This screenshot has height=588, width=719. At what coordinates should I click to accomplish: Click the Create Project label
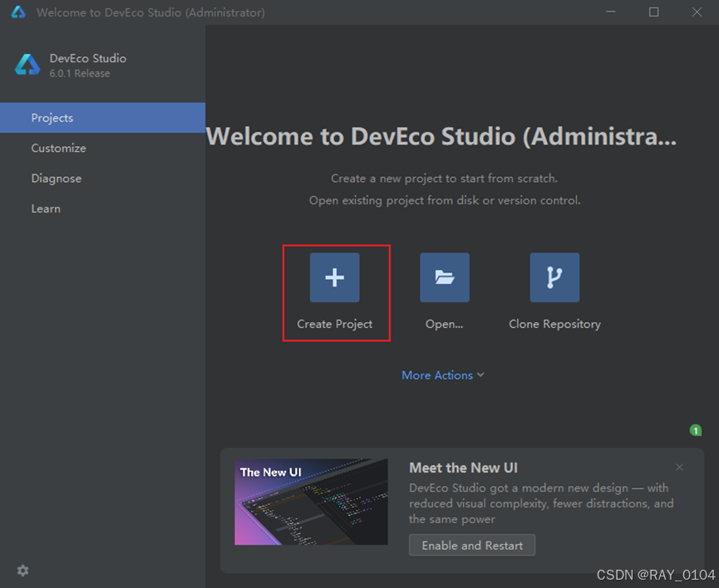[335, 324]
